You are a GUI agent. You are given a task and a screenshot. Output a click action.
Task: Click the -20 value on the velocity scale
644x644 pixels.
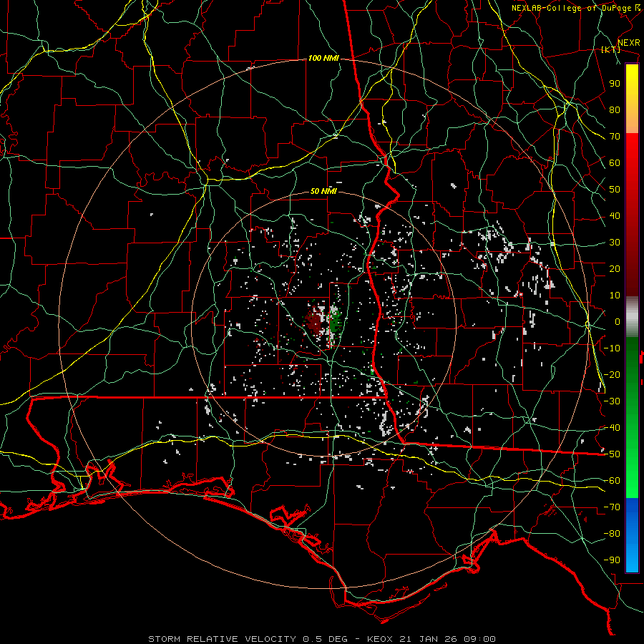pyautogui.click(x=612, y=375)
